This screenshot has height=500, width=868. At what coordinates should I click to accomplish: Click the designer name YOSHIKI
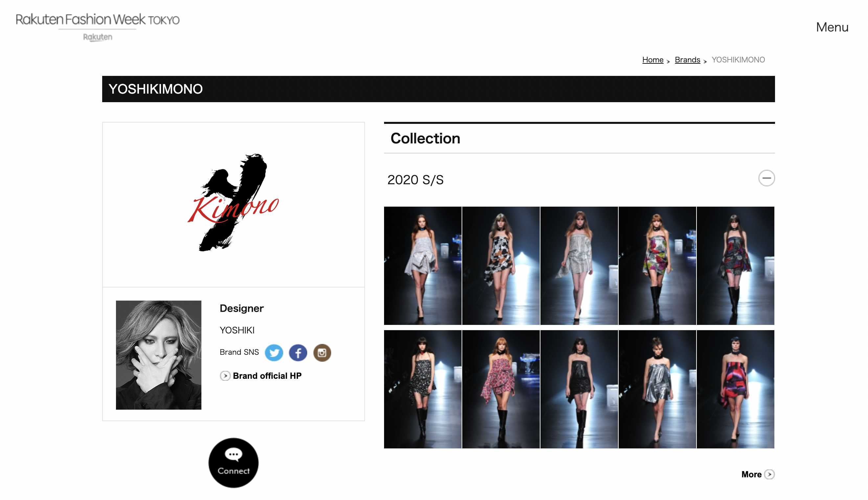click(x=237, y=330)
